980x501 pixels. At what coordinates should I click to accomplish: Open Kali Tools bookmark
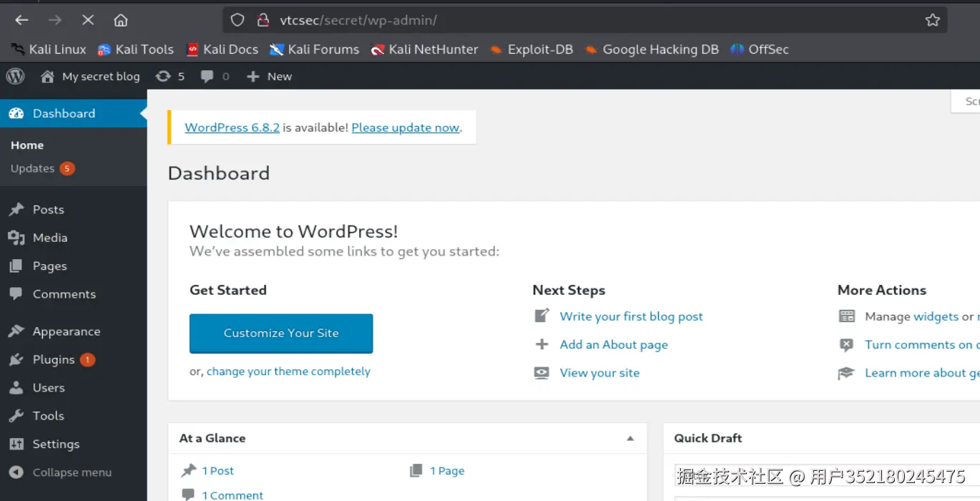click(x=136, y=49)
